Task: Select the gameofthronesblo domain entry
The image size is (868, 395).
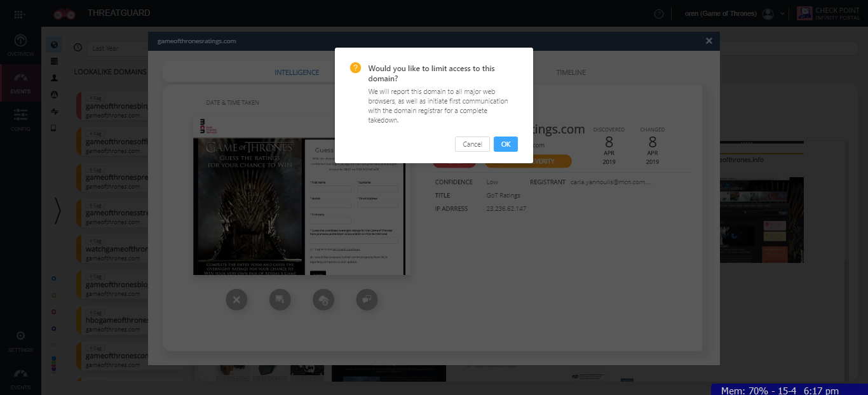Action: 112,285
